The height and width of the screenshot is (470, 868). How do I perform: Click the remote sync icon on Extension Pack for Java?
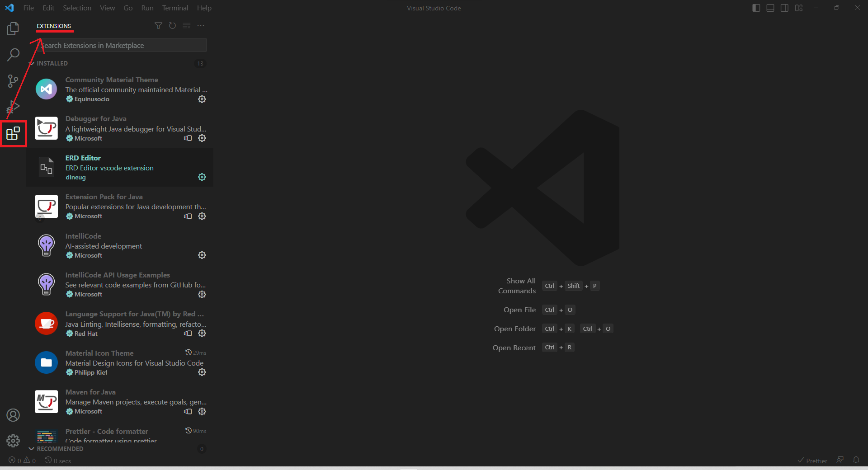(188, 216)
